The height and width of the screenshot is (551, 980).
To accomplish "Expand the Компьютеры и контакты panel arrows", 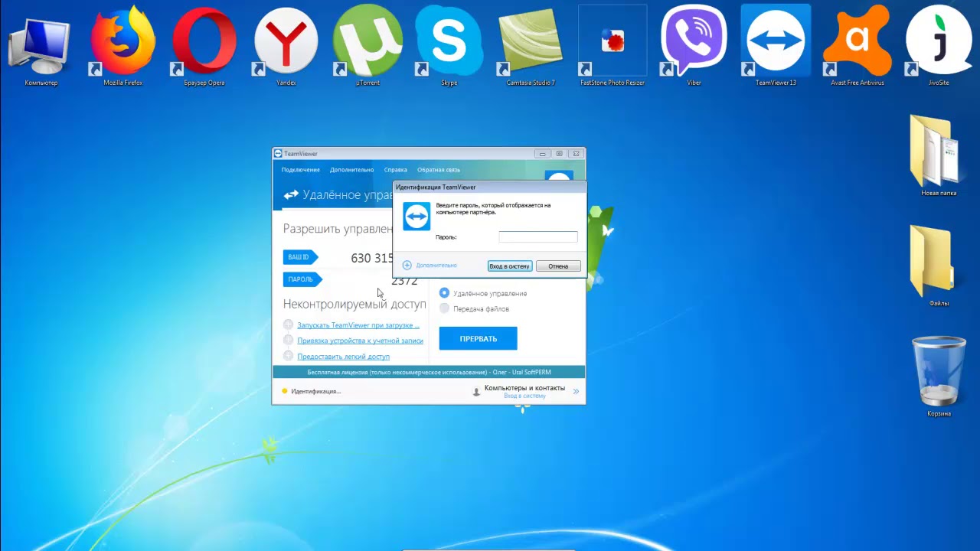I will pyautogui.click(x=576, y=391).
